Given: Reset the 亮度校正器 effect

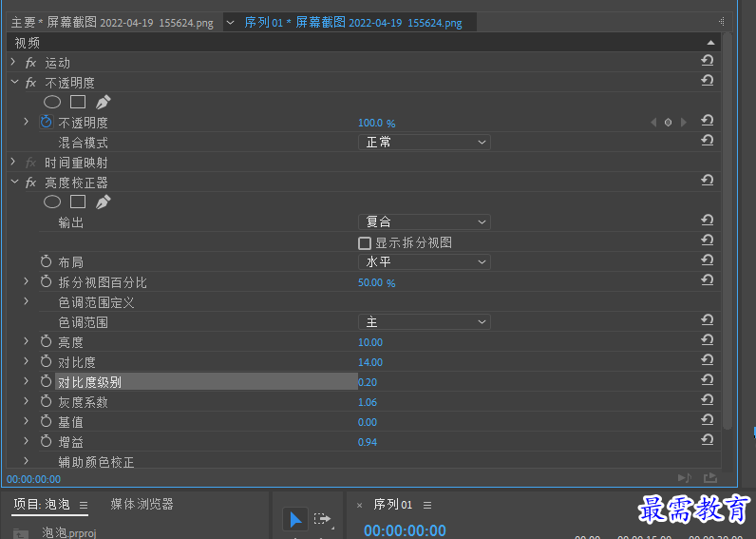Looking at the screenshot, I should click(x=708, y=180).
